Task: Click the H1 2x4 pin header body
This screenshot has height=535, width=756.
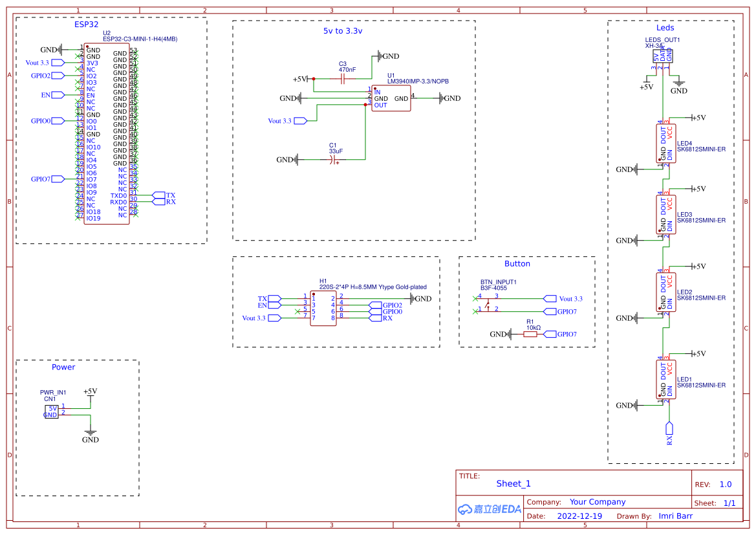Action: pos(323,308)
